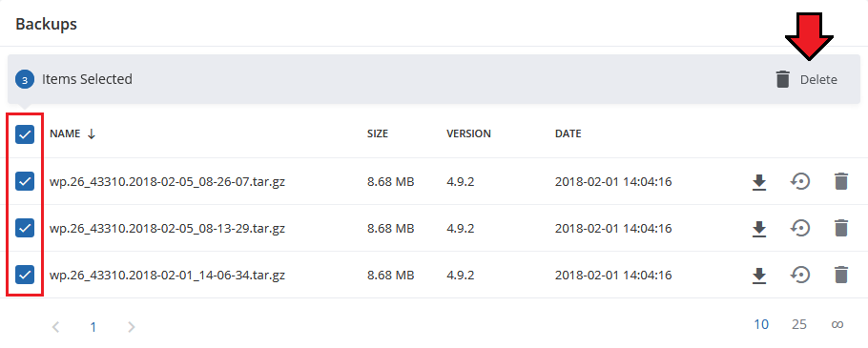868x348 pixels.
Task: Go to previous page chevron
Action: point(55,327)
